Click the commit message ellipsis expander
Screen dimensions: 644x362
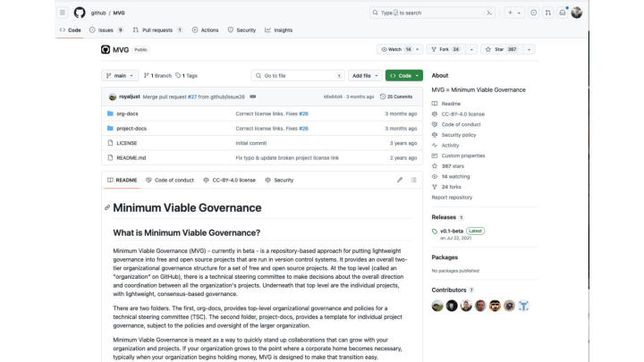tap(253, 97)
